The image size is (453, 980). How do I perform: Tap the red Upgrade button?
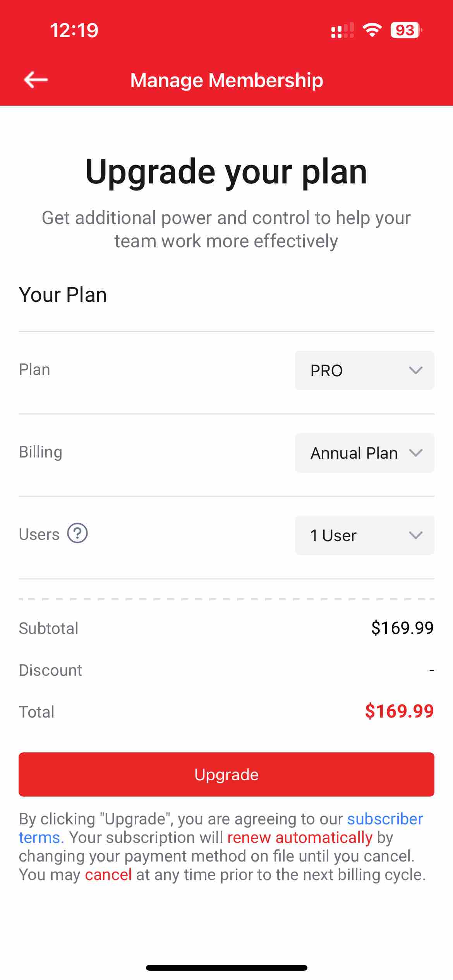click(226, 774)
